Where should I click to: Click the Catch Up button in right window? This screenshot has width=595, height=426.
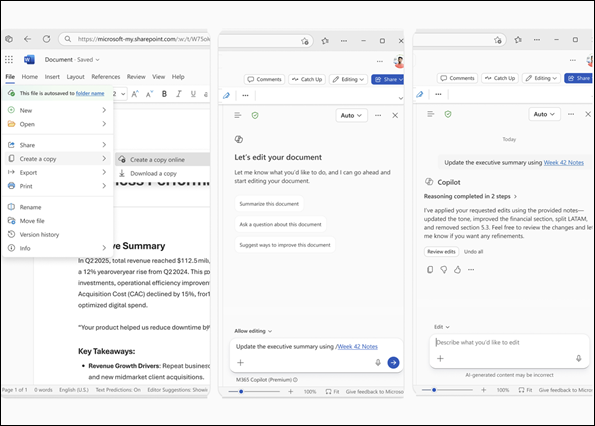pos(501,78)
